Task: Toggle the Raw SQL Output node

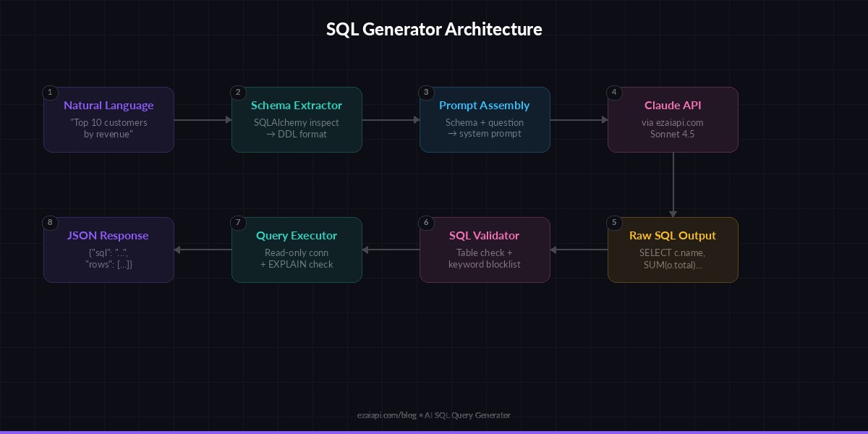Action: [x=673, y=250]
